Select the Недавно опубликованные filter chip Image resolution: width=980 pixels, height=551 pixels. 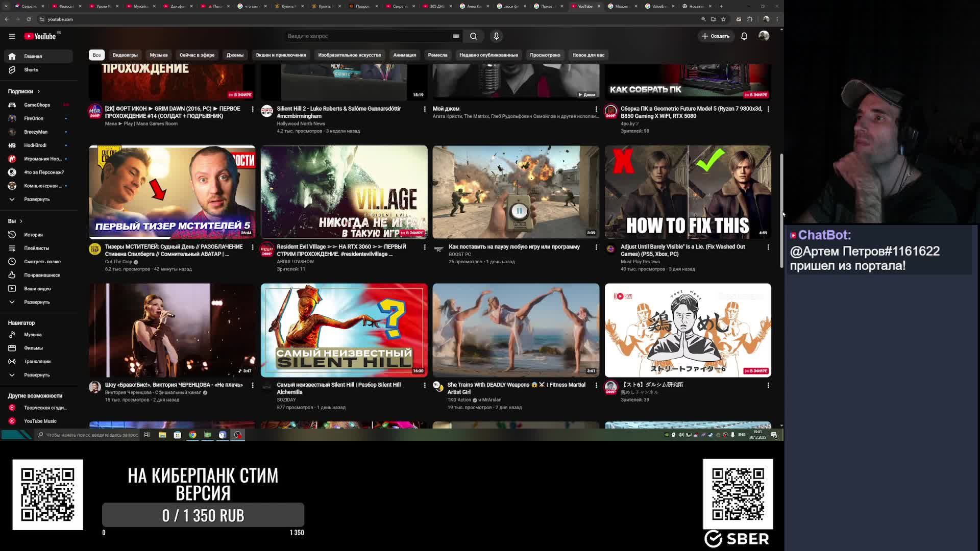(x=488, y=55)
